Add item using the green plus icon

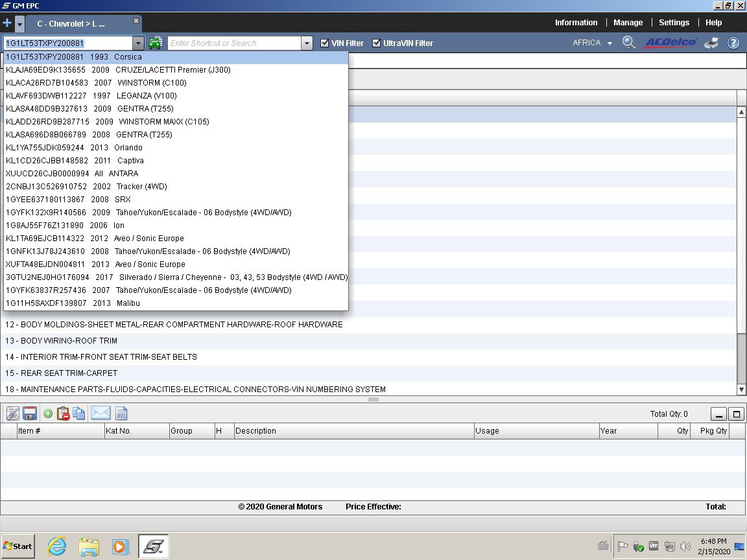coord(48,414)
